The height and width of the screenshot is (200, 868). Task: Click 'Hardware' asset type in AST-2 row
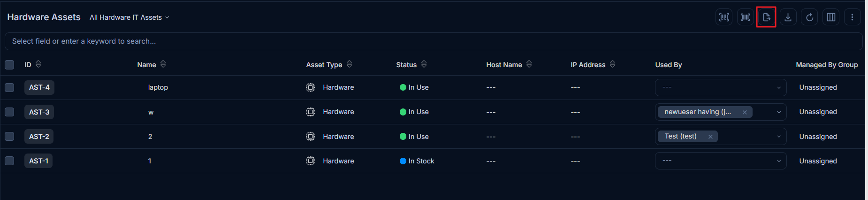click(338, 137)
